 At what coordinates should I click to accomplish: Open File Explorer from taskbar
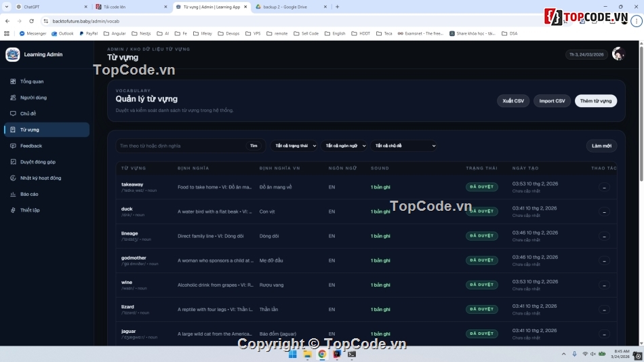tap(307, 354)
